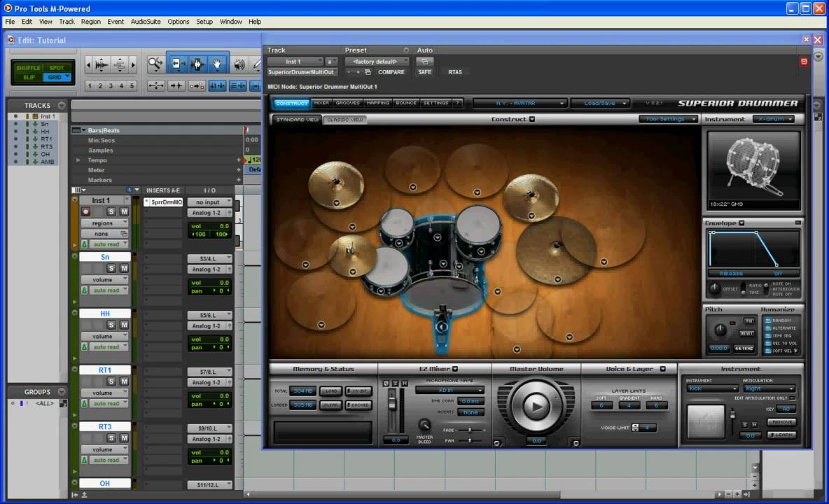Viewport: 829px width, 504px height.
Task: Click the Mirrored MIDI Editing icon
Action: pyautogui.click(x=197, y=85)
